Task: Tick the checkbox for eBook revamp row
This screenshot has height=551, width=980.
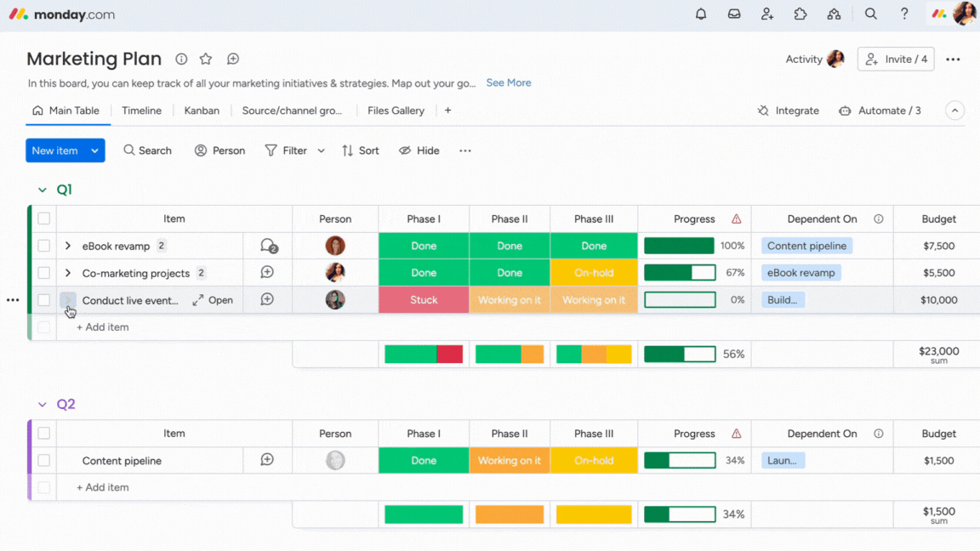Action: click(44, 246)
